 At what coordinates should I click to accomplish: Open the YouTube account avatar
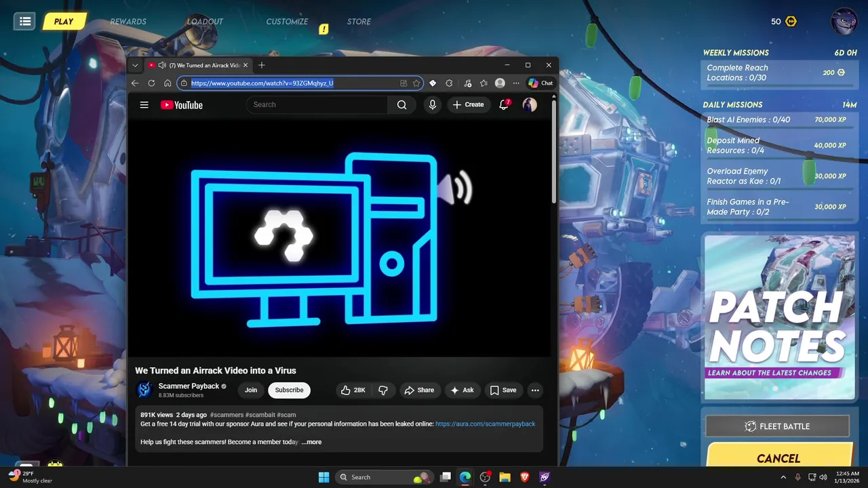pyautogui.click(x=530, y=104)
